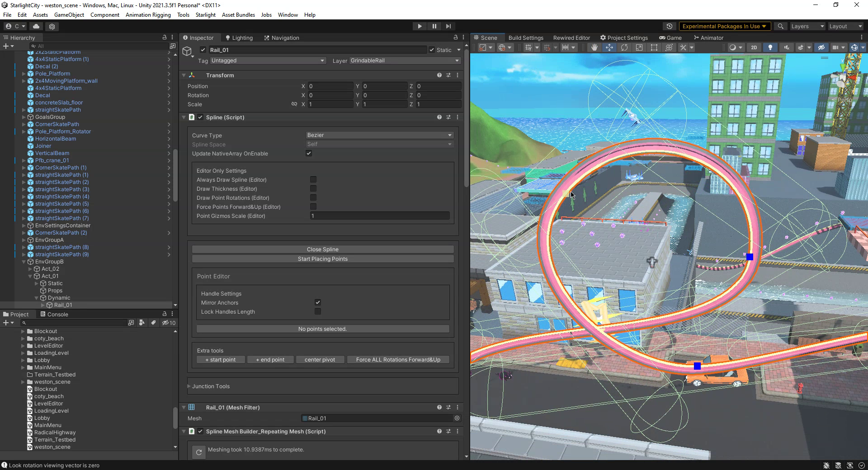
Task: Click Point Gizmos Scale input field
Action: 380,216
